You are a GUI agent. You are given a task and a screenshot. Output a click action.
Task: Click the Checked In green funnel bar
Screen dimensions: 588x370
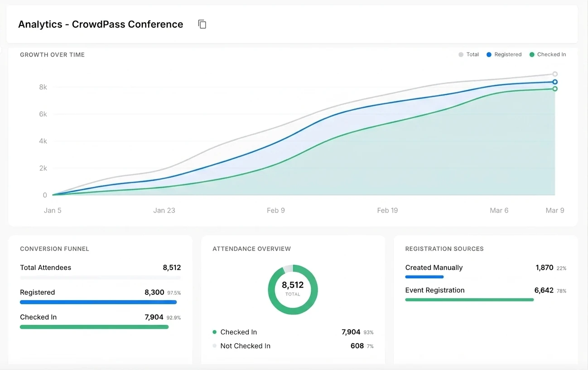coord(94,327)
